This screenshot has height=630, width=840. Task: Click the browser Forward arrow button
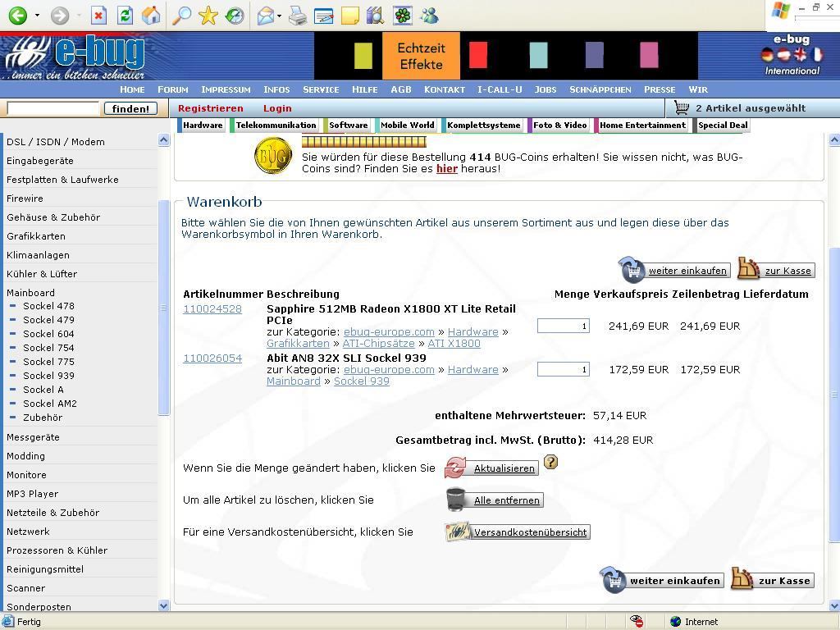(59, 15)
